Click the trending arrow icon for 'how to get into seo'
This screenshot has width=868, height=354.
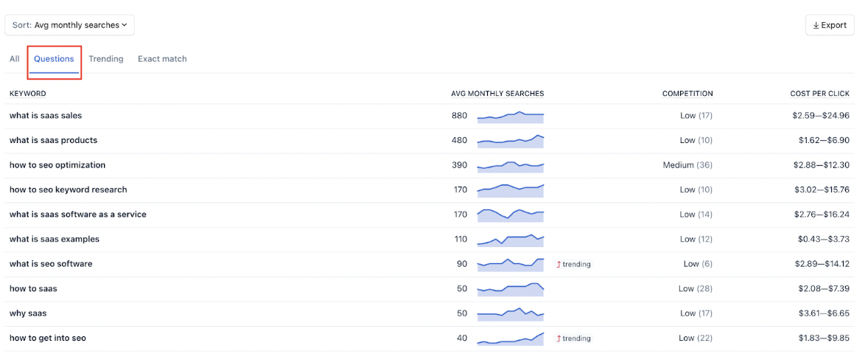[x=559, y=339]
